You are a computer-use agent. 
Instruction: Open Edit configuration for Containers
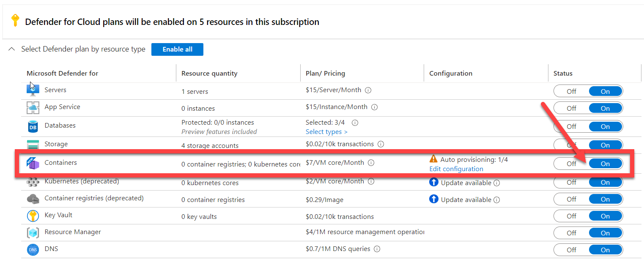456,169
